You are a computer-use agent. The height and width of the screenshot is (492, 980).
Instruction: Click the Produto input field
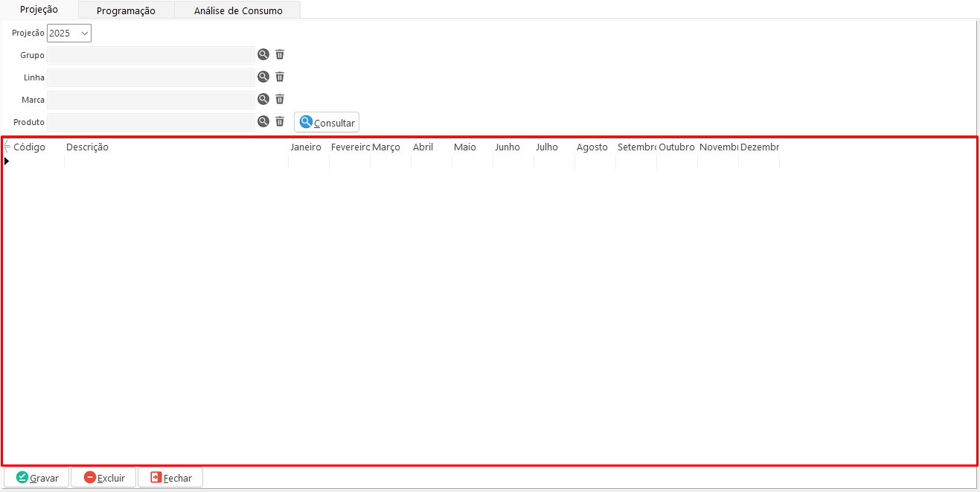151,122
